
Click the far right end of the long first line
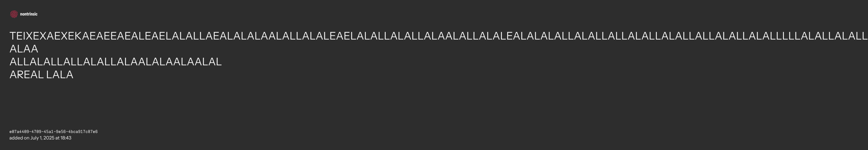point(863,36)
